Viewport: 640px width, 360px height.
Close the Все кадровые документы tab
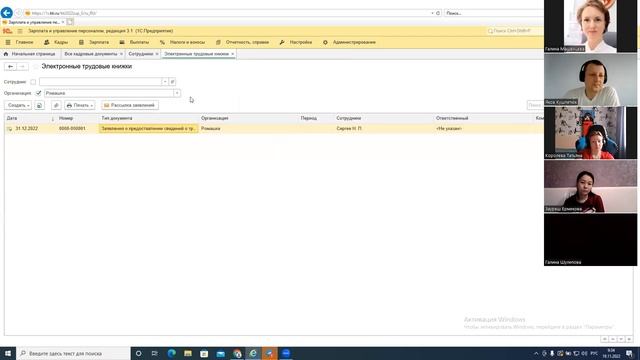(x=121, y=54)
